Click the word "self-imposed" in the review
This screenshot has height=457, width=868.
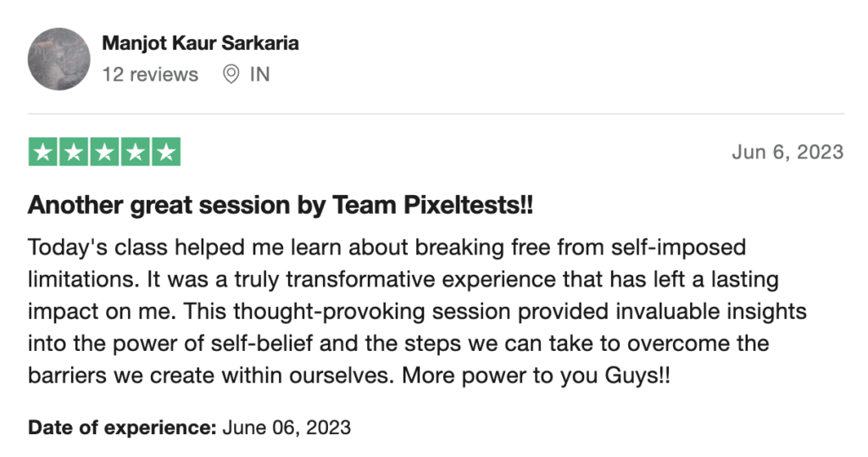click(679, 248)
